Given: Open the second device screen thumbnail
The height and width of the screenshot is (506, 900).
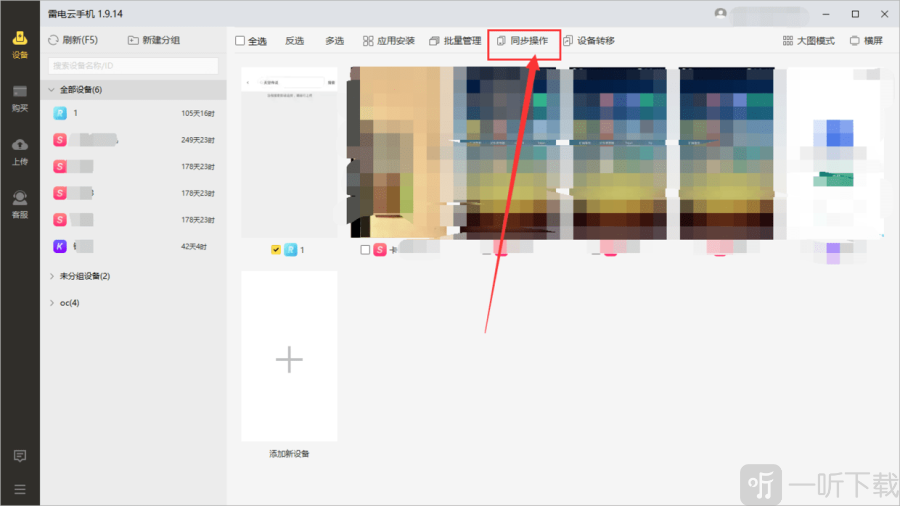Looking at the screenshot, I should [x=399, y=152].
